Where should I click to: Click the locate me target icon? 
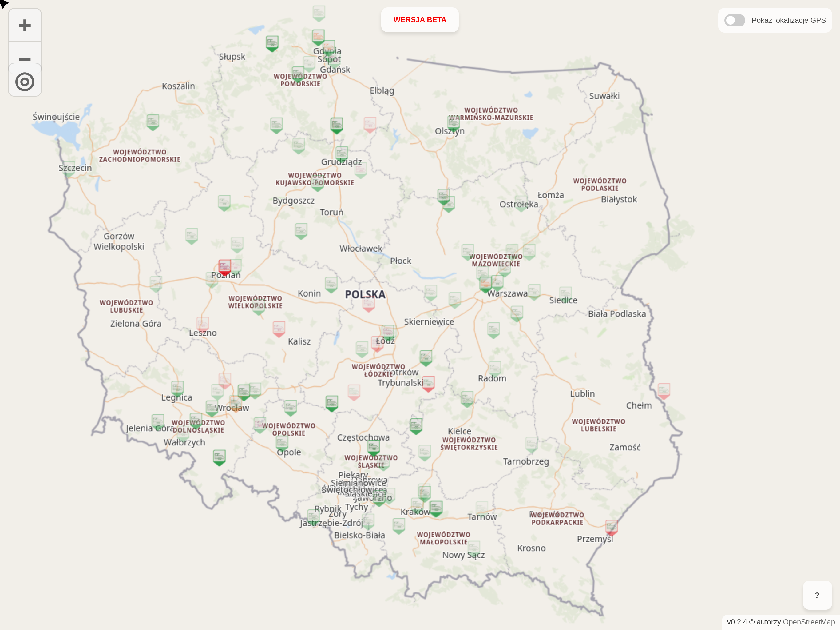pos(25,82)
